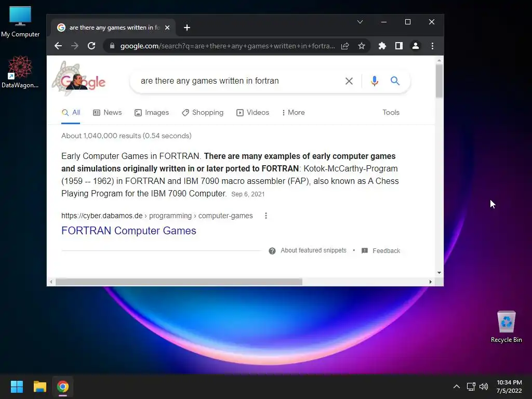This screenshot has width=532, height=399.
Task: Bookmark this page with the star icon
Action: (362, 46)
